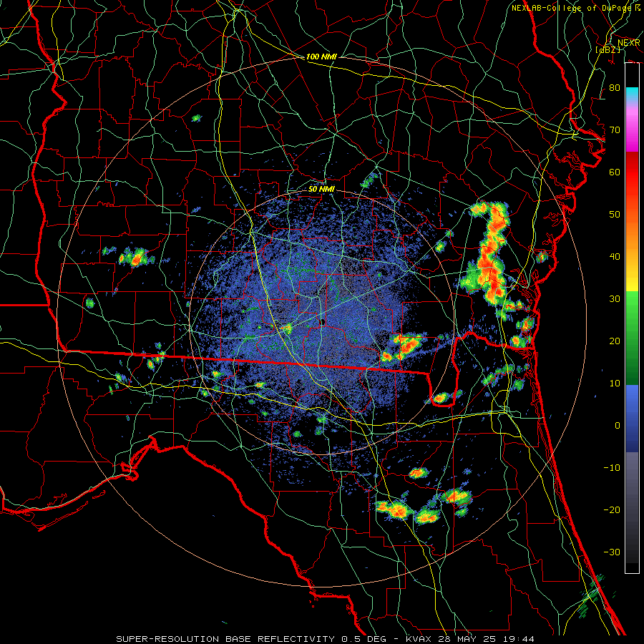This screenshot has width=644, height=644.
Task: Click the 50 value on dBZ scale
Action: tap(615, 215)
